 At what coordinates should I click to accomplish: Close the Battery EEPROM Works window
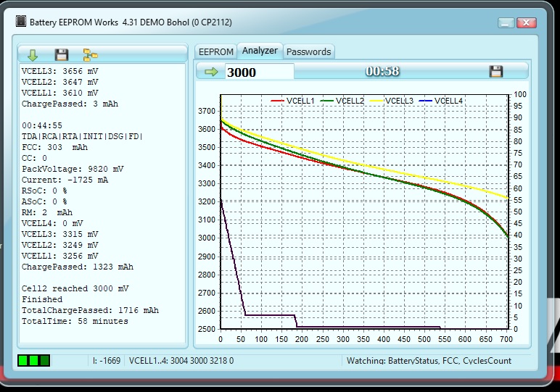pos(526,23)
